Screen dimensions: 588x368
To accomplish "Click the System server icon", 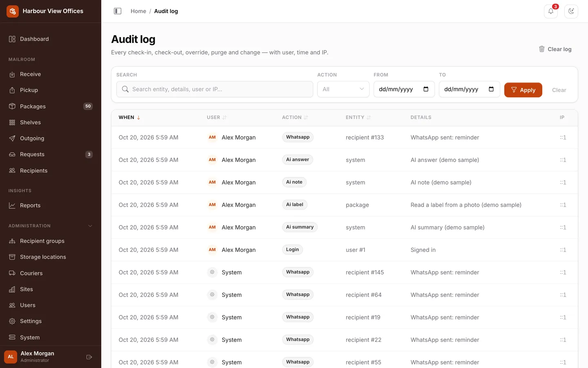I will pyautogui.click(x=12, y=337).
